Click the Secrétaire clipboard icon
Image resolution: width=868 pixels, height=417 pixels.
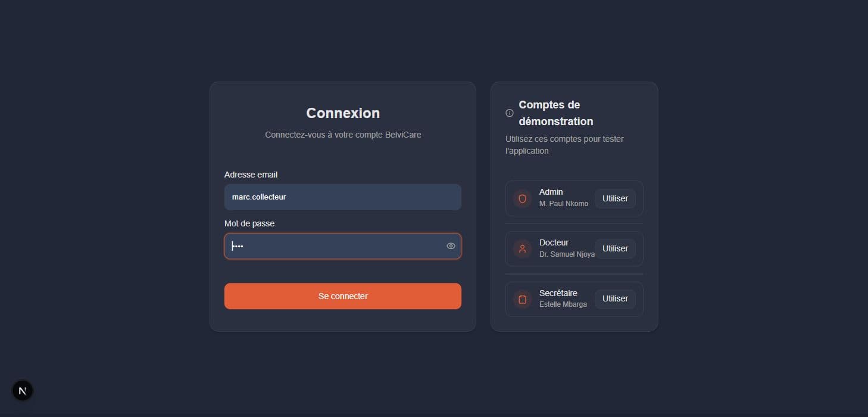pos(523,299)
